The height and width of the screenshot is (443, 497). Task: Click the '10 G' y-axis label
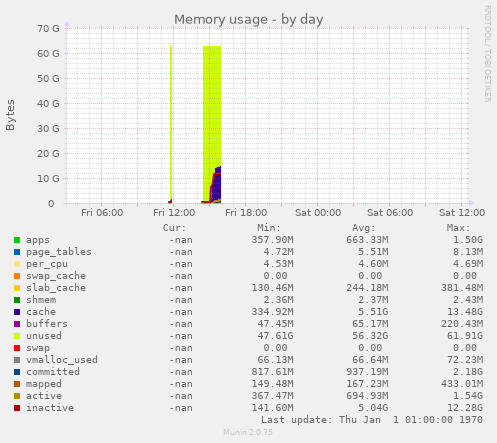48,179
